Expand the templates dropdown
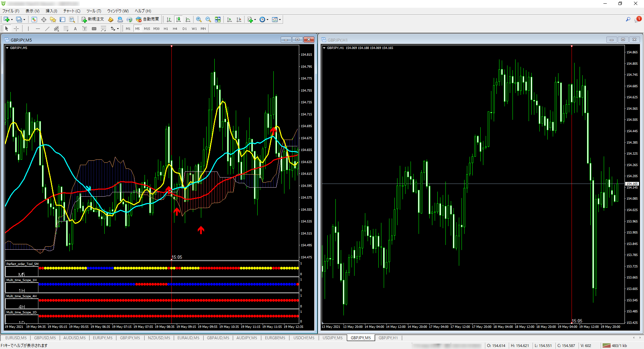The image size is (644, 349). pos(280,19)
